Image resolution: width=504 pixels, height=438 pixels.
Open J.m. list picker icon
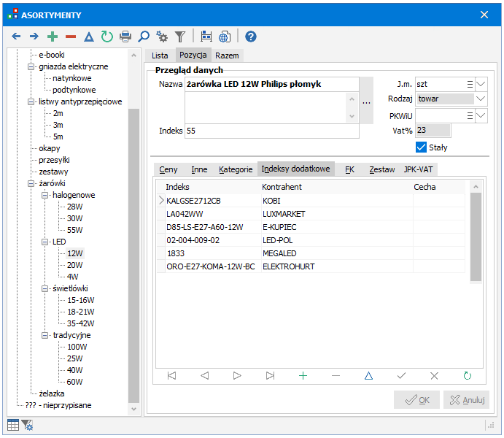pos(470,84)
